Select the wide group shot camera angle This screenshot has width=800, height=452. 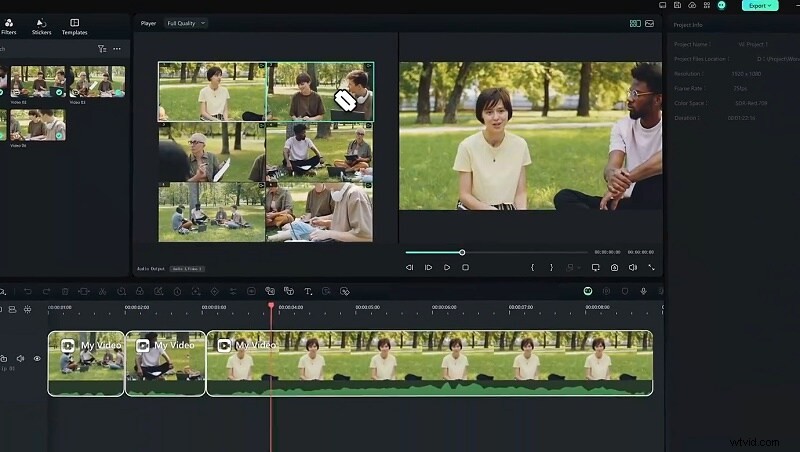click(x=212, y=212)
